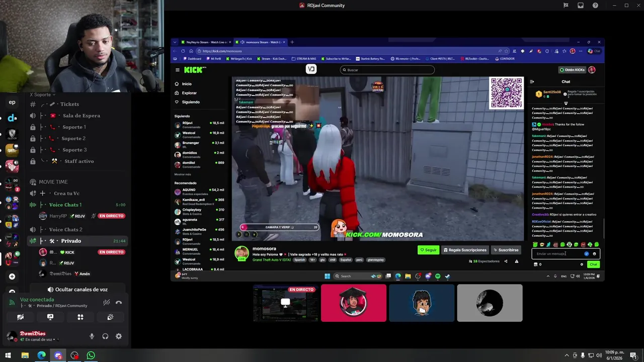Screen dimensions: 644x362
Task: Expand Mostrar más under followed channels
Action: (183, 174)
